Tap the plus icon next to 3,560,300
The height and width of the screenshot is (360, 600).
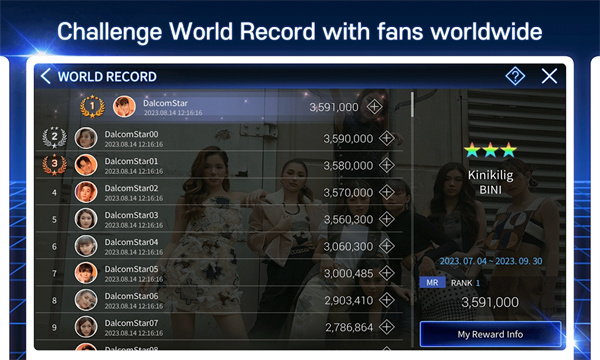[387, 219]
